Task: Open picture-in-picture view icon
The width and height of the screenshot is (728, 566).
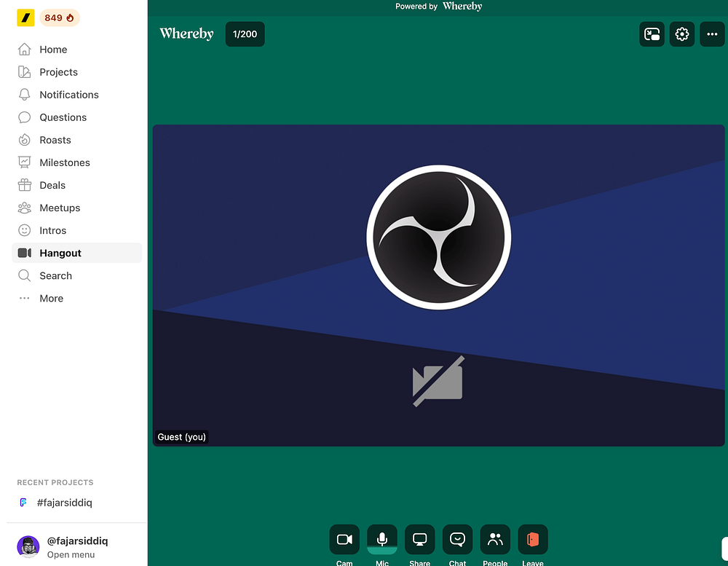Action: [x=652, y=34]
